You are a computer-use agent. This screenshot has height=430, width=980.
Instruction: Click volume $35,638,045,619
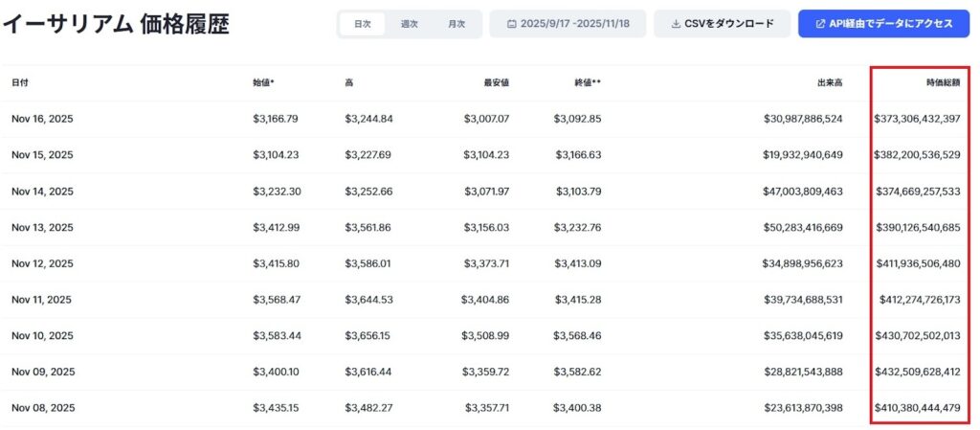tap(803, 335)
